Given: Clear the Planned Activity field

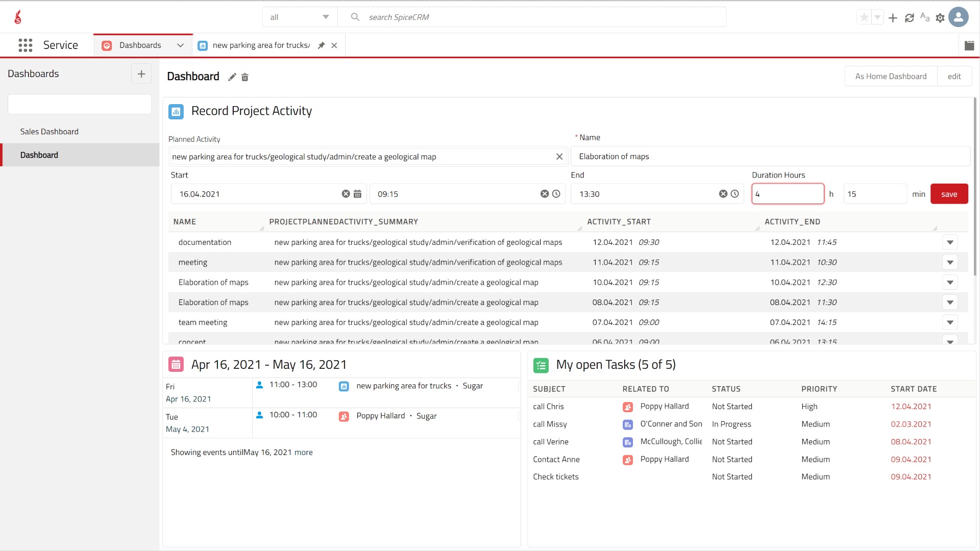Looking at the screenshot, I should 559,157.
